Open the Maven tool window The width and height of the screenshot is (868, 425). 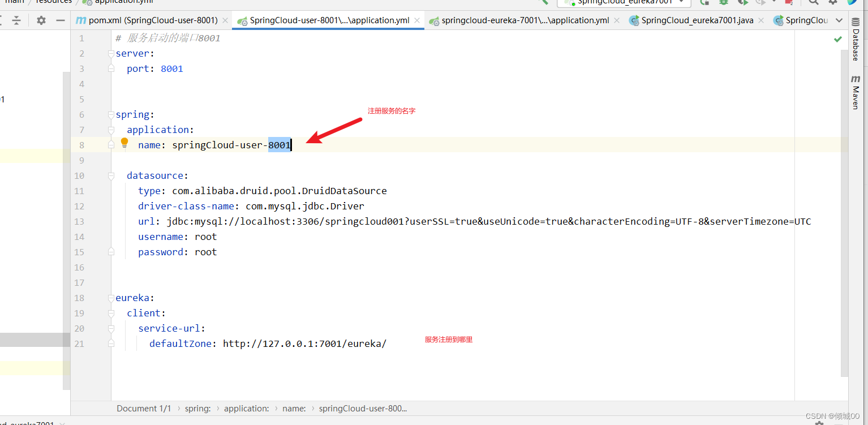(x=856, y=92)
